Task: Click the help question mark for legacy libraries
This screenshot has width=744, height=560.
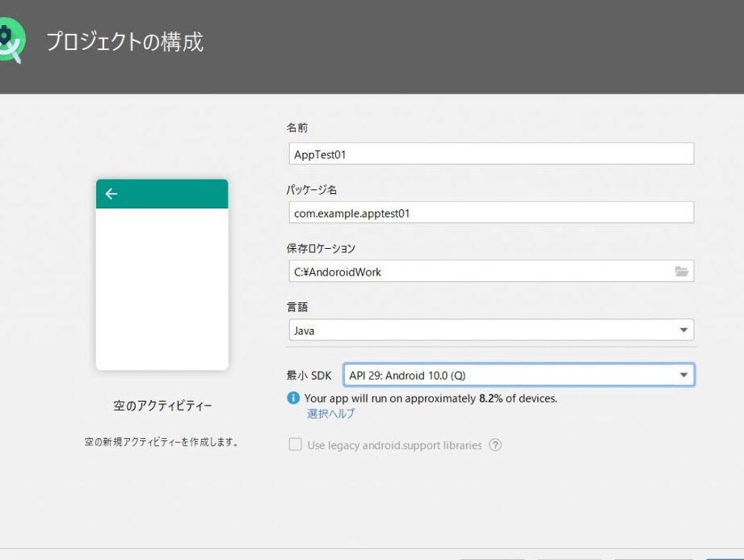Action: [495, 445]
